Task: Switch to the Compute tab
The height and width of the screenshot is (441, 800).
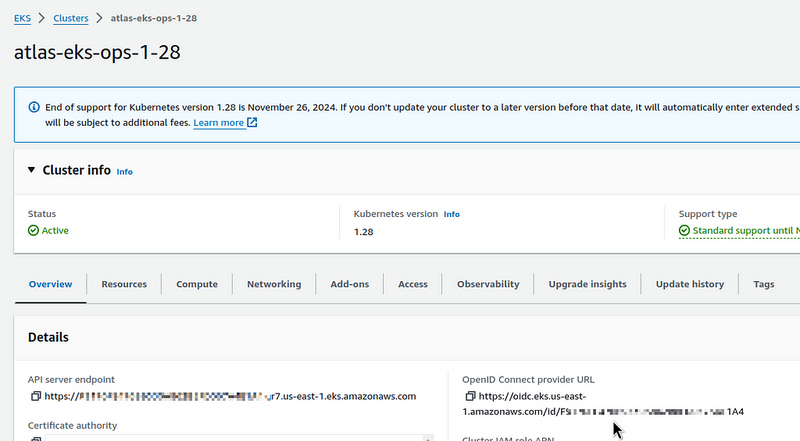Action: coord(197,284)
